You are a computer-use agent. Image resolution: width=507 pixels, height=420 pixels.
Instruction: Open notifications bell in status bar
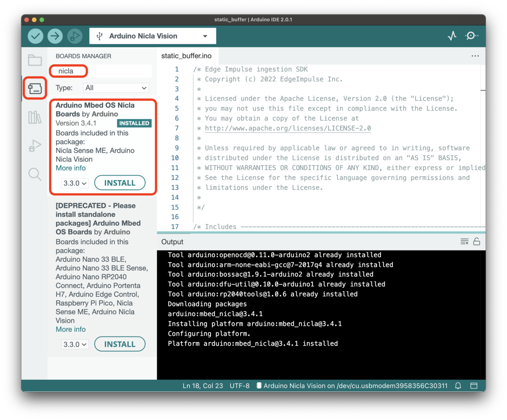click(x=458, y=386)
